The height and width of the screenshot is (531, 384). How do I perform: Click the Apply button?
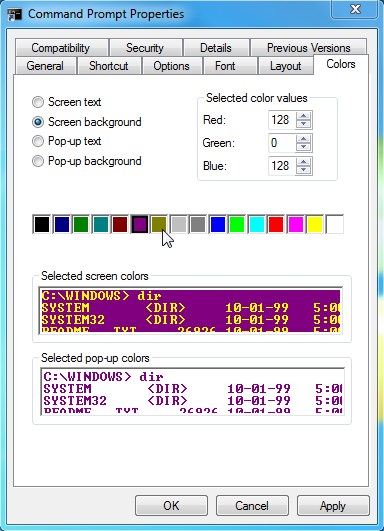point(333,506)
